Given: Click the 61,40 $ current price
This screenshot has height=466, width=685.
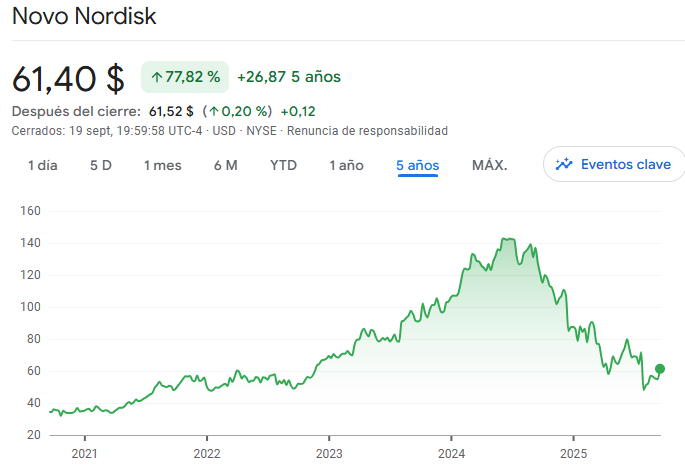Looking at the screenshot, I should (68, 77).
